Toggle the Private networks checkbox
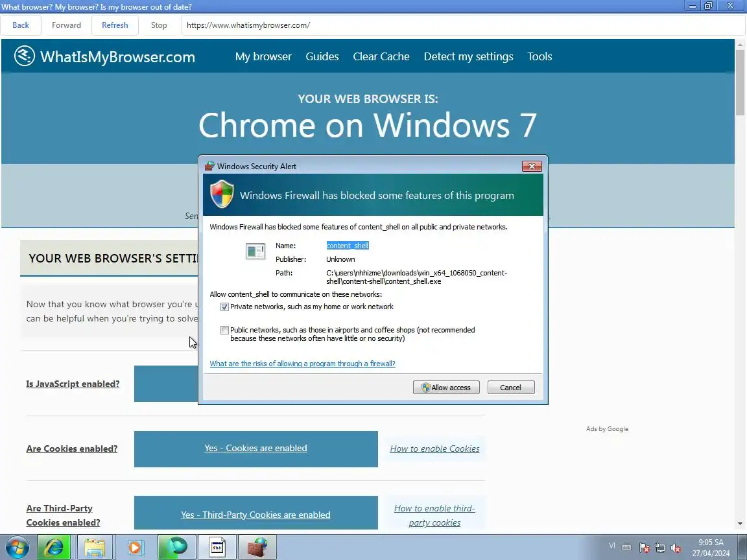 (224, 307)
